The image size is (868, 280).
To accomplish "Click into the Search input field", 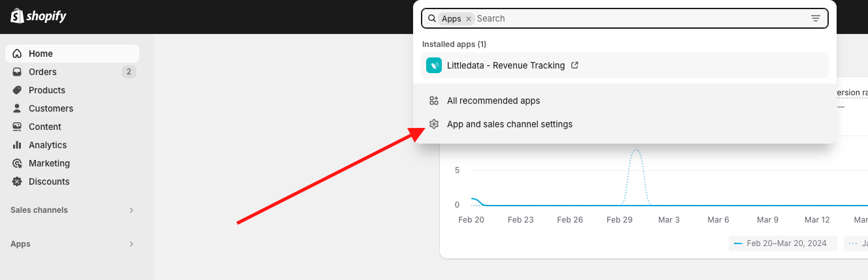I will (x=641, y=18).
